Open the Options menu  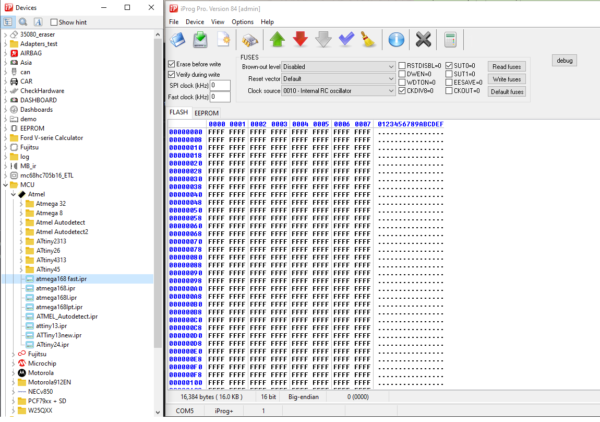coord(243,22)
